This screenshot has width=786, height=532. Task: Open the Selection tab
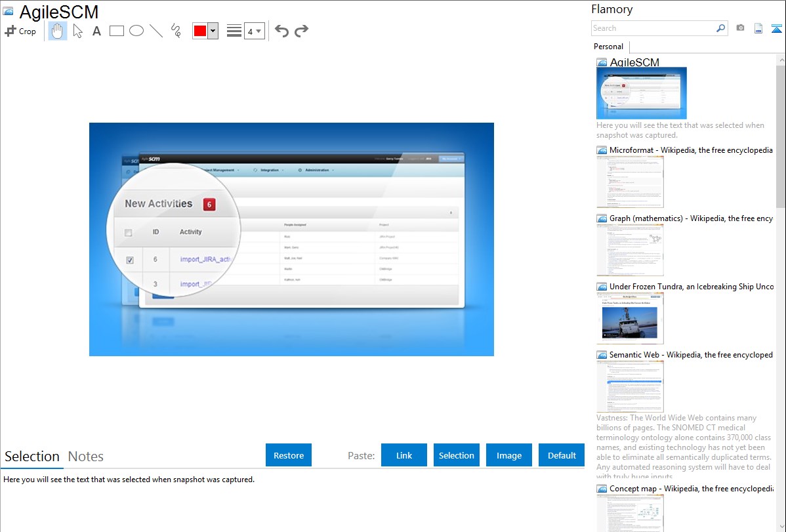(x=32, y=457)
